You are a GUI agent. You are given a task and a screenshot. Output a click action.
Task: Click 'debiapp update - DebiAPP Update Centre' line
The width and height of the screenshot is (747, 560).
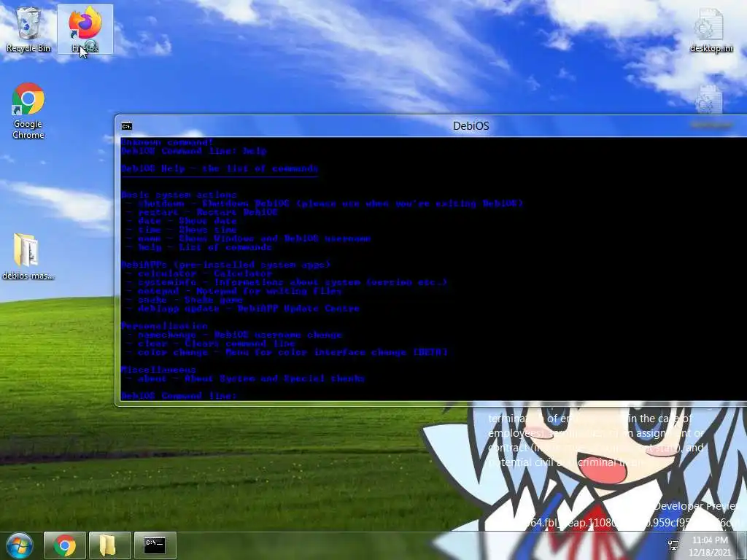[243, 308]
